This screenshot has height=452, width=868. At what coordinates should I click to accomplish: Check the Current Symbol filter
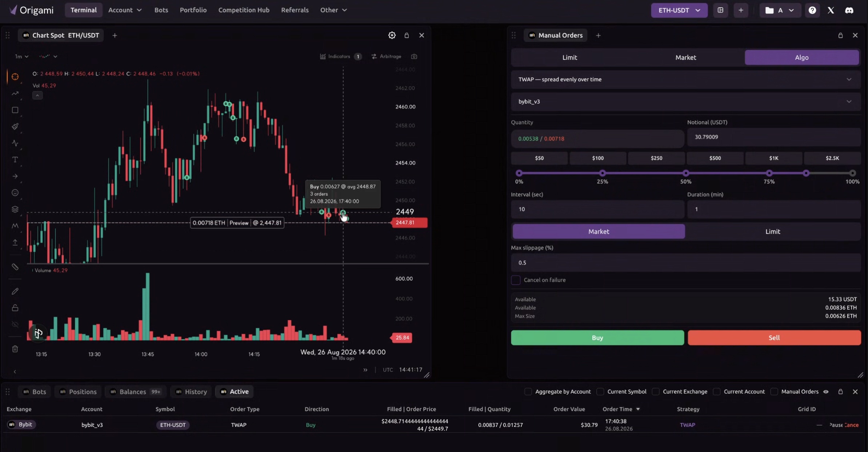(x=600, y=392)
